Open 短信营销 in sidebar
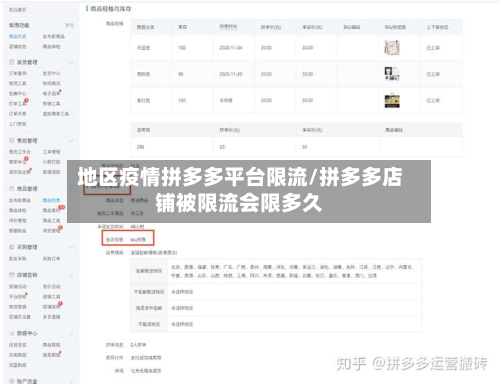Screen dimensions: 500x384 pos(17,307)
